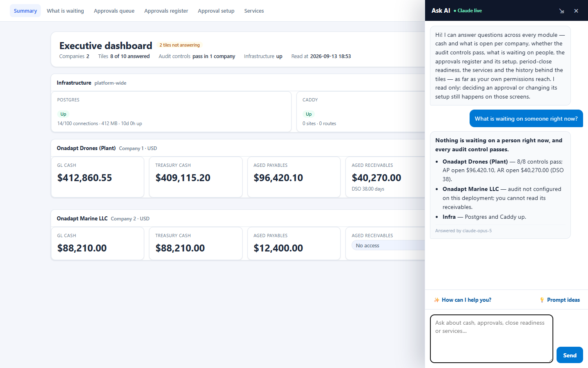Select the $40,270.00 aged receivables value
Screen dimensions: 588x368
[376, 178]
